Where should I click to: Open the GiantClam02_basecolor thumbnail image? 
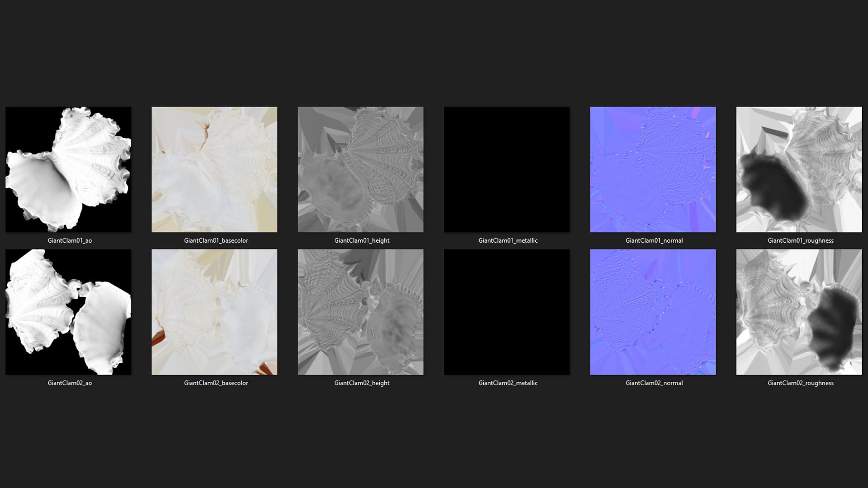[x=214, y=312]
